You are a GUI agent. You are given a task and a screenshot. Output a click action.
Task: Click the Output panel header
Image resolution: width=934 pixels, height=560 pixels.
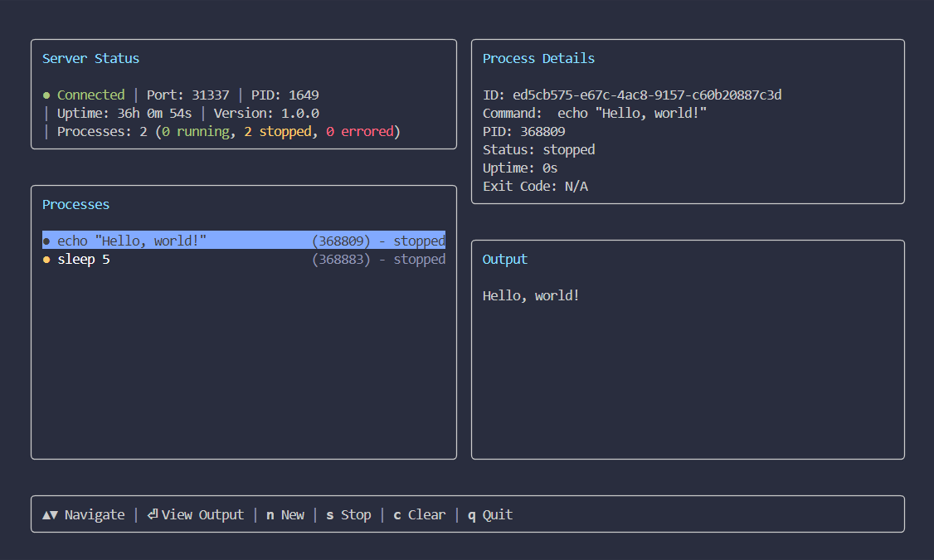(x=504, y=259)
